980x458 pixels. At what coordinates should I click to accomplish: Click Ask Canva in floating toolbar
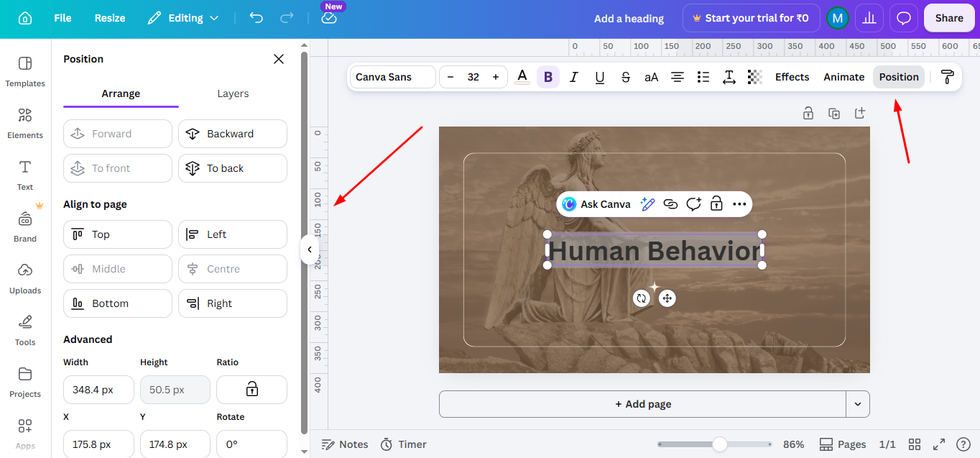click(x=596, y=204)
